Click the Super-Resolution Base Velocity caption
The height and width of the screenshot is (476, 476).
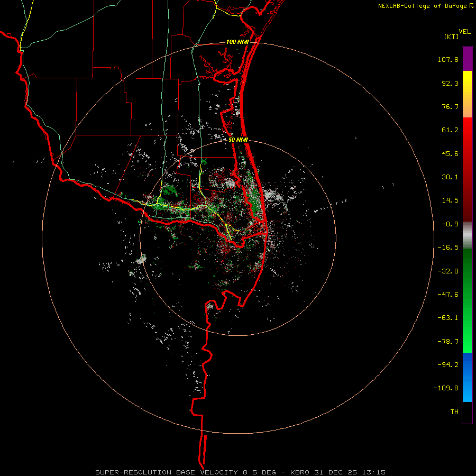click(x=241, y=472)
